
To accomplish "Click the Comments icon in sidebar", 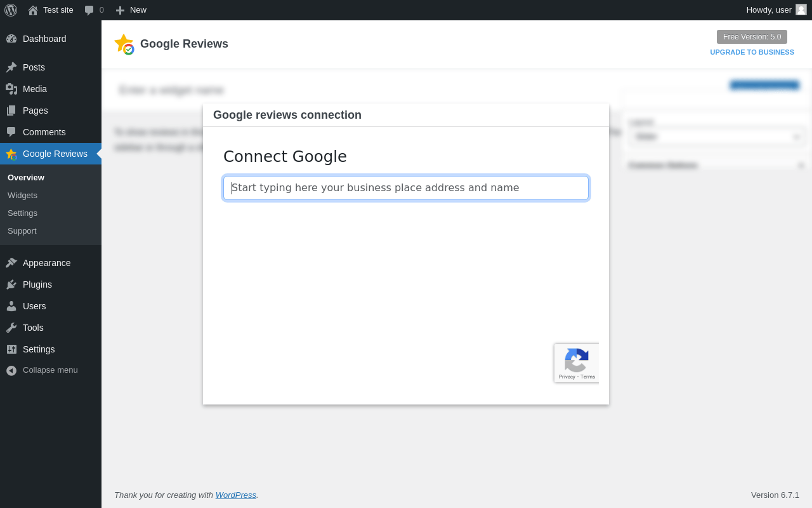I will pos(11,132).
